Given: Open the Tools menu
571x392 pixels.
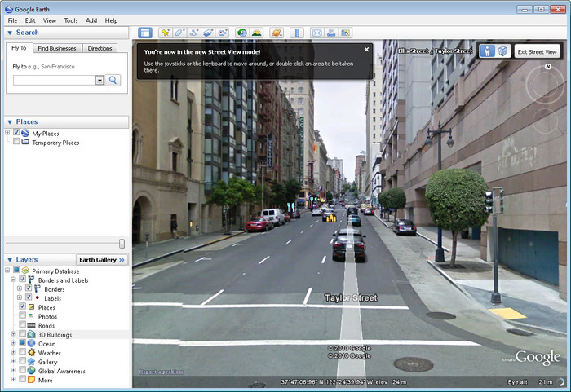Looking at the screenshot, I should click(71, 20).
